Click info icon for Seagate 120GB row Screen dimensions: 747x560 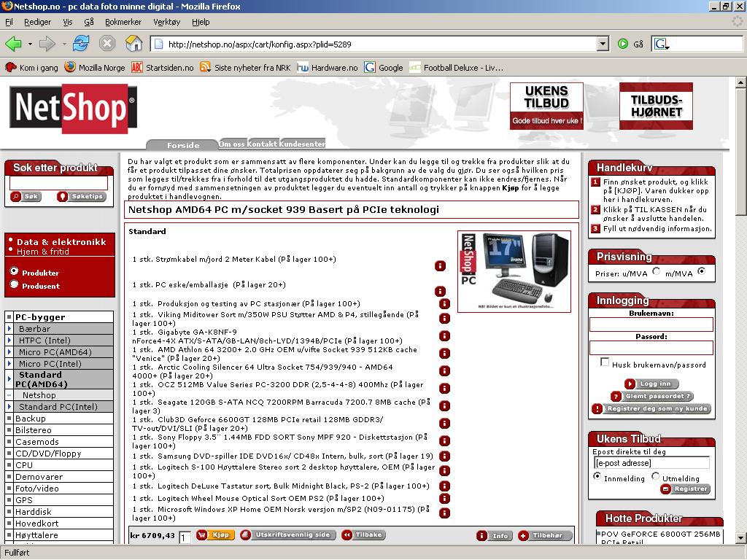point(444,405)
